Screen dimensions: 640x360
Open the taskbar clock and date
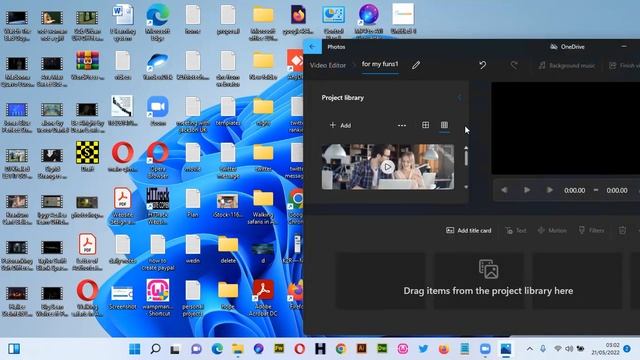coord(605,349)
